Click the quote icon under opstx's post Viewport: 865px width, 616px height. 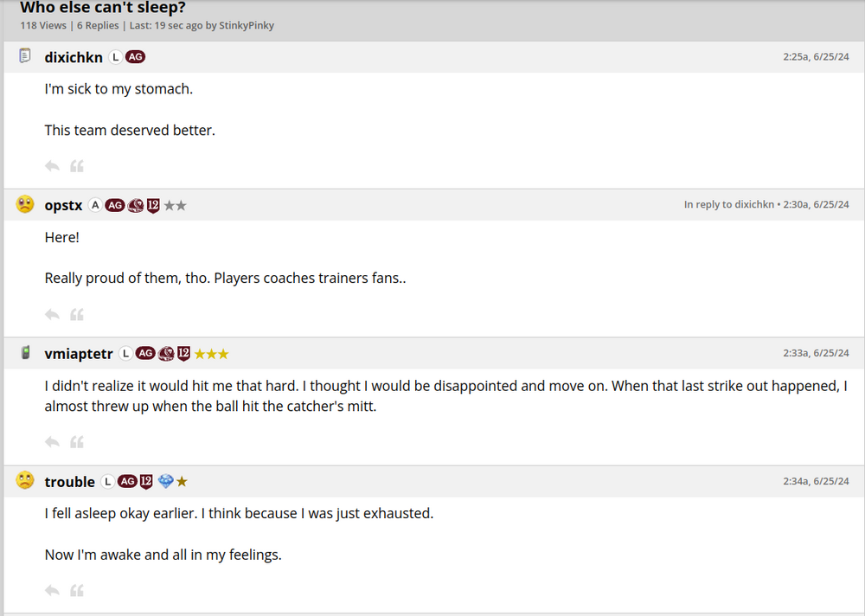(77, 315)
